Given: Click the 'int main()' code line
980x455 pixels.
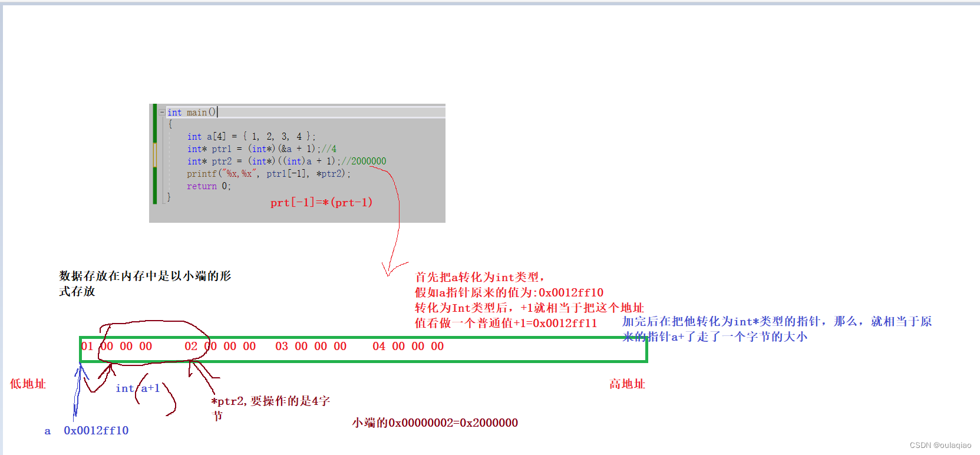Looking at the screenshot, I should pos(192,112).
